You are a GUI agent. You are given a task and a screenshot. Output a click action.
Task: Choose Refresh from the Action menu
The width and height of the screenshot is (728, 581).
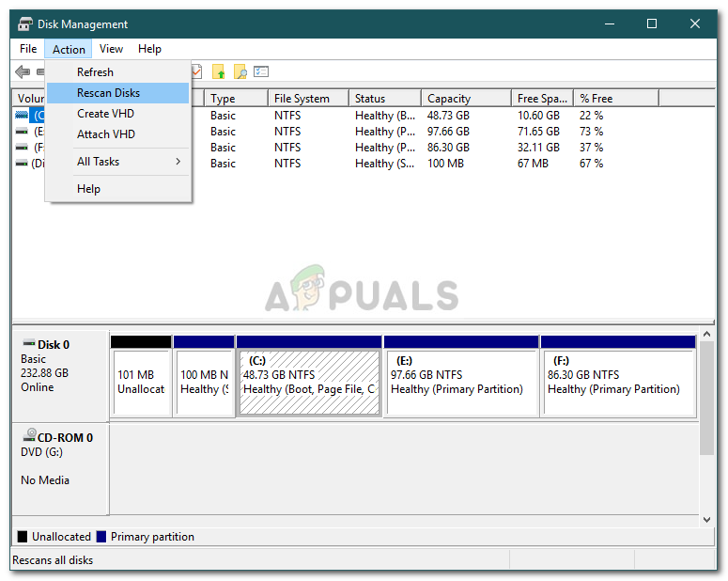tap(118, 72)
